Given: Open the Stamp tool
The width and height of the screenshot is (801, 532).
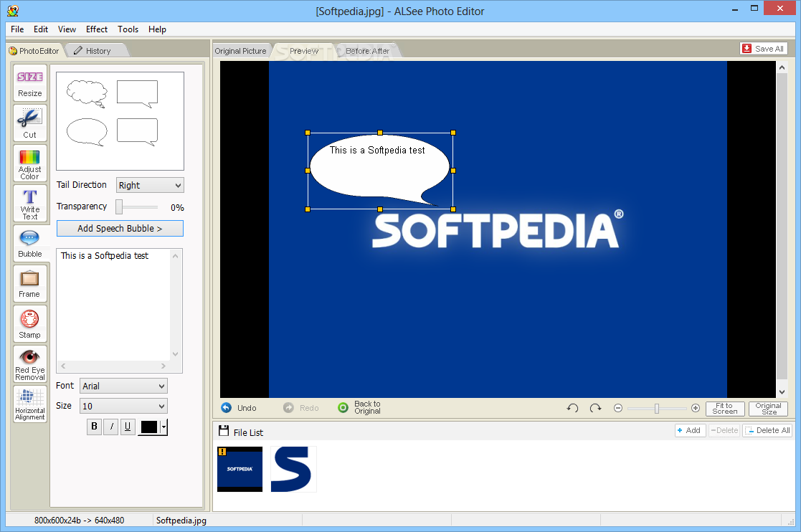Looking at the screenshot, I should pos(30,323).
